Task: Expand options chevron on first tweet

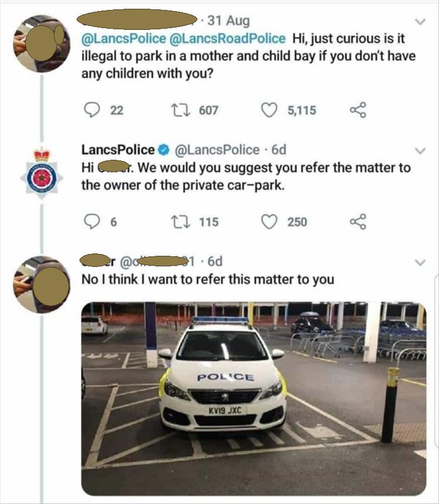Action: pyautogui.click(x=419, y=23)
